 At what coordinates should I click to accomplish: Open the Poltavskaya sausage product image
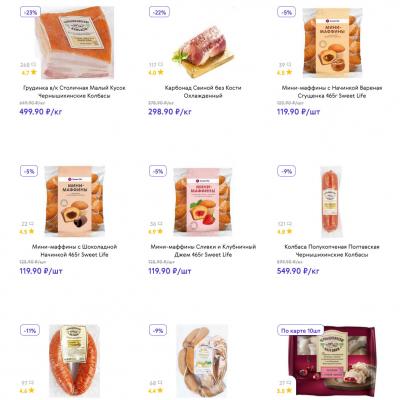coord(332,202)
